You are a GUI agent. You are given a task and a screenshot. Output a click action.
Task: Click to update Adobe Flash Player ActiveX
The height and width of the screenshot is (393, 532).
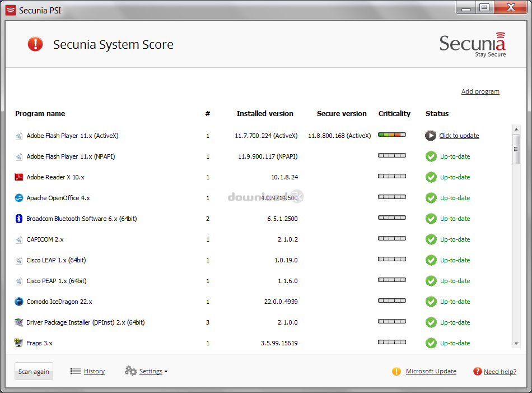(x=459, y=136)
